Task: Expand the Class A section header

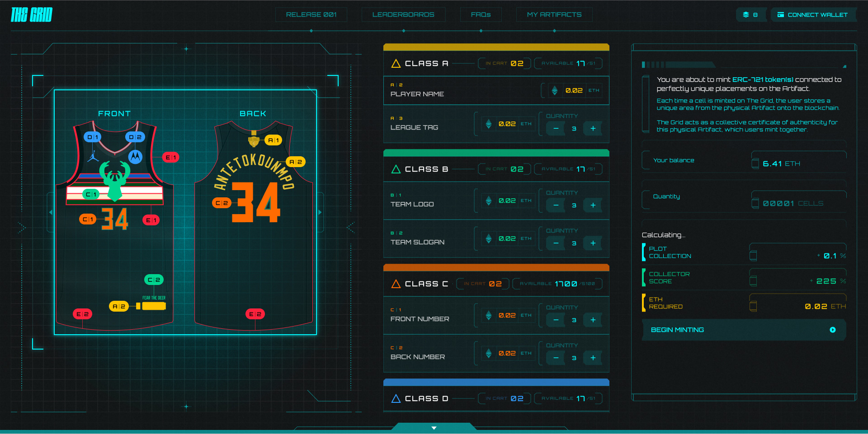Action: click(496, 63)
